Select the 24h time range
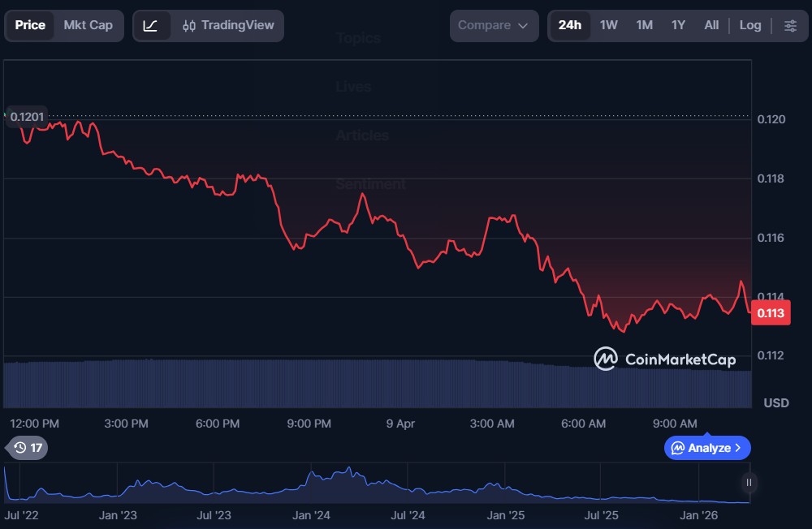The width and height of the screenshot is (812, 529). 570,25
